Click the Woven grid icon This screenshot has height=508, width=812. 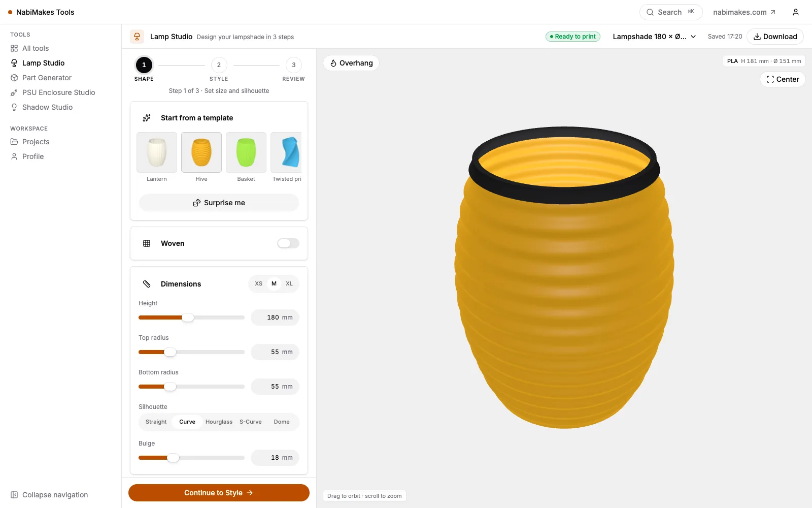coord(147,243)
